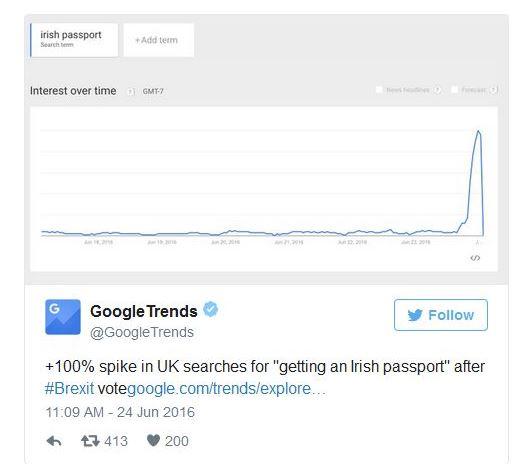Open the @GoogleTrends handle

point(142,332)
